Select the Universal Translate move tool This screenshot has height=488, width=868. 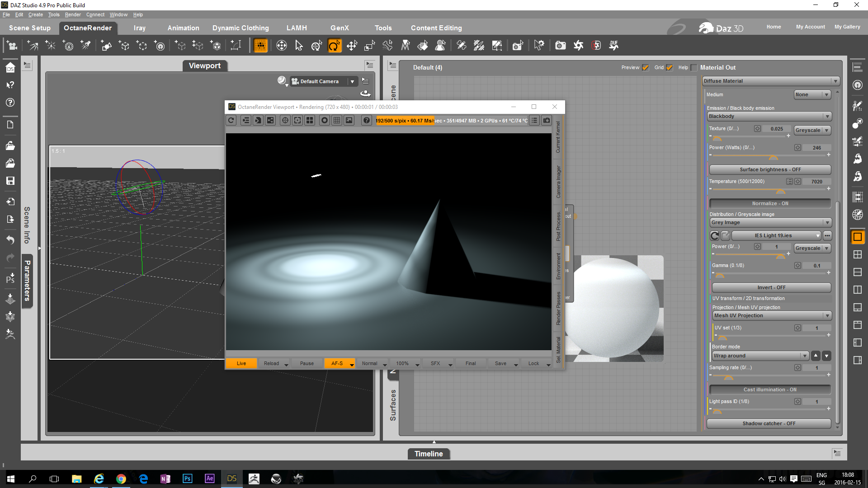click(352, 46)
